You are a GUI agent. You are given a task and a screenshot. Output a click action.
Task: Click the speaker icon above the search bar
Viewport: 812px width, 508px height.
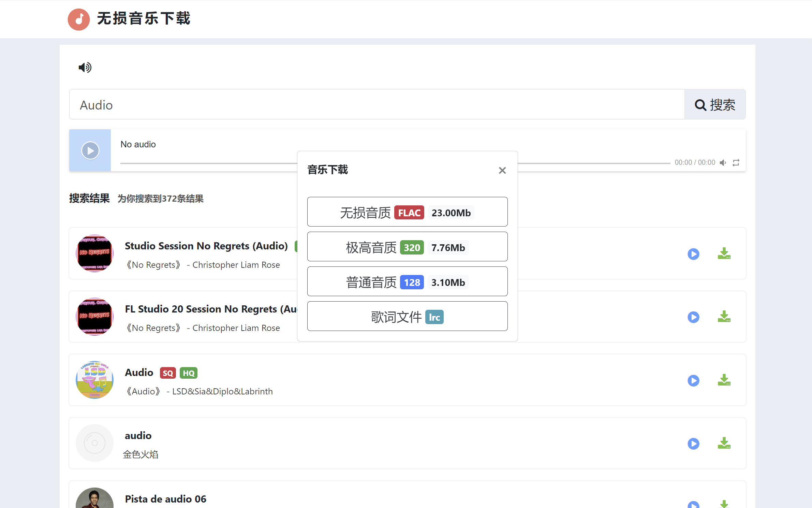click(x=85, y=67)
